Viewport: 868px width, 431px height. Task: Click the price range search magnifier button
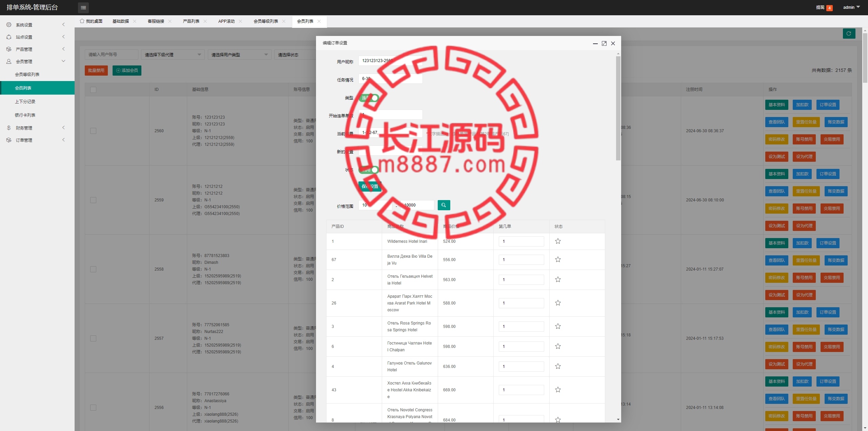coord(443,205)
